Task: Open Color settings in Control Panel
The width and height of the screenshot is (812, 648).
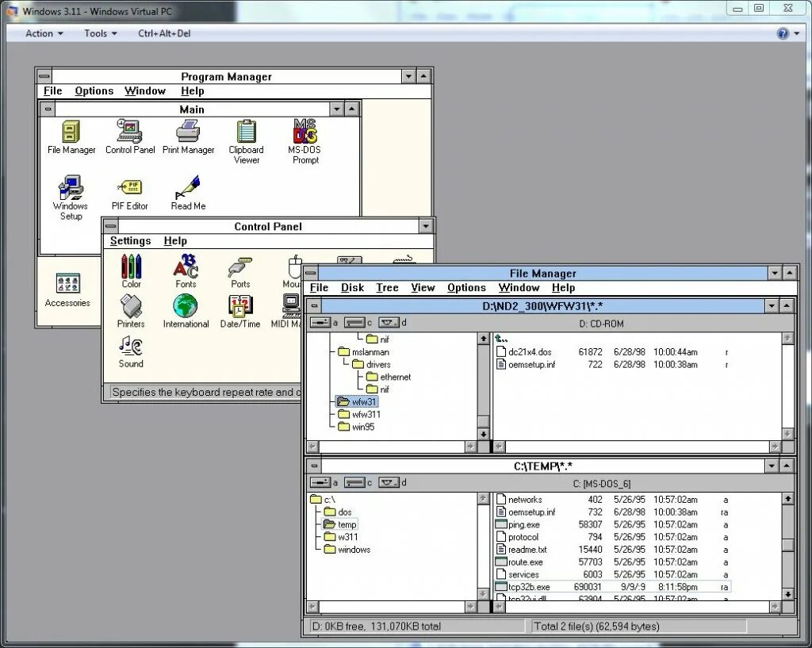Action: click(x=131, y=271)
